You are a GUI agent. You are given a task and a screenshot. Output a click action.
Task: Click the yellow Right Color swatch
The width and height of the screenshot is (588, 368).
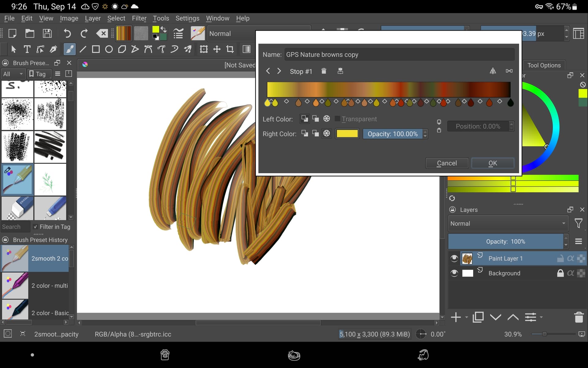pos(347,134)
